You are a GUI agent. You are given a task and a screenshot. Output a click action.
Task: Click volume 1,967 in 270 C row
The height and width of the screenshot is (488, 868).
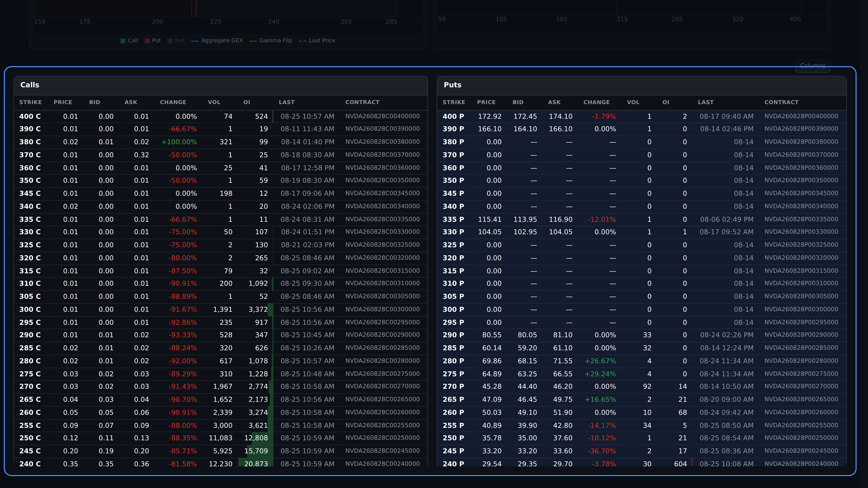[x=223, y=386]
